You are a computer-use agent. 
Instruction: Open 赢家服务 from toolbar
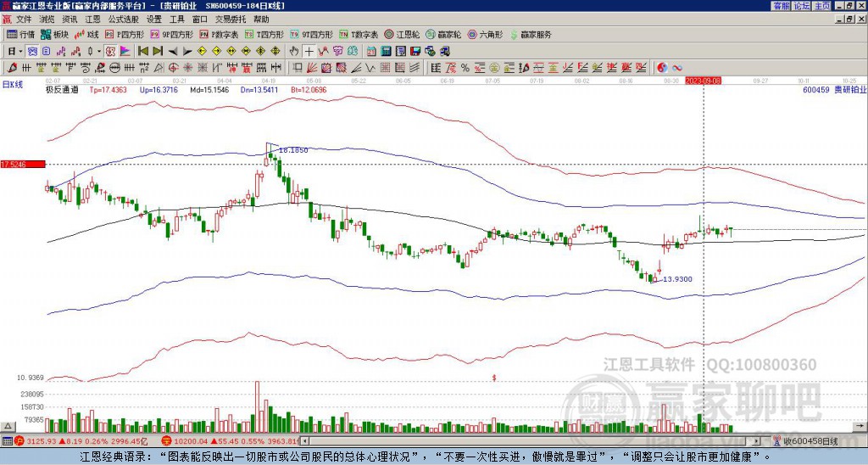point(531,34)
